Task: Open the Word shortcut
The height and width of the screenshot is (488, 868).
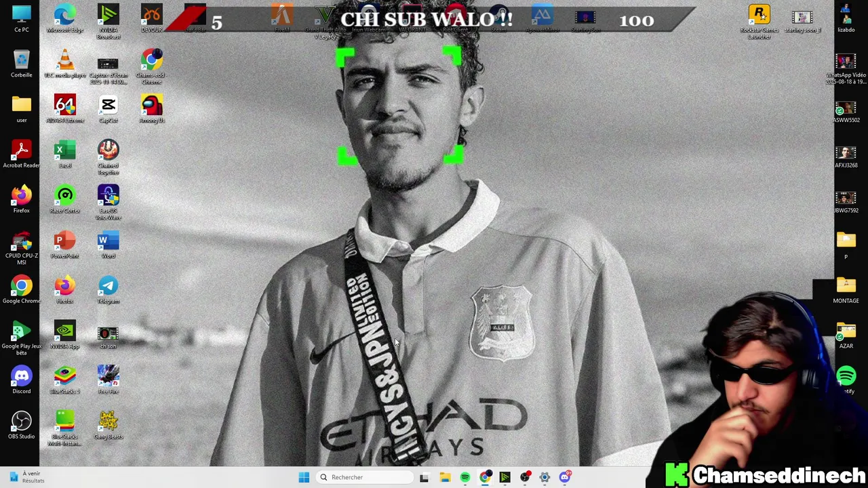Action: point(108,245)
